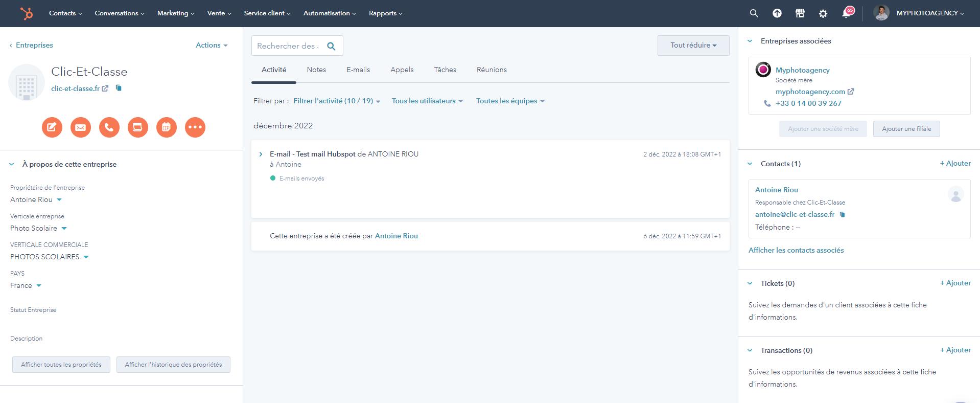Click the phone icon next to +33 number

tap(767, 103)
